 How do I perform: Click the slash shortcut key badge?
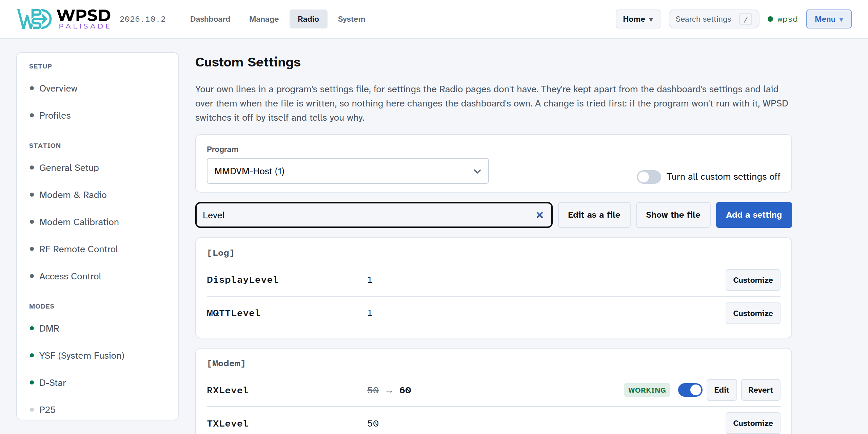point(746,19)
